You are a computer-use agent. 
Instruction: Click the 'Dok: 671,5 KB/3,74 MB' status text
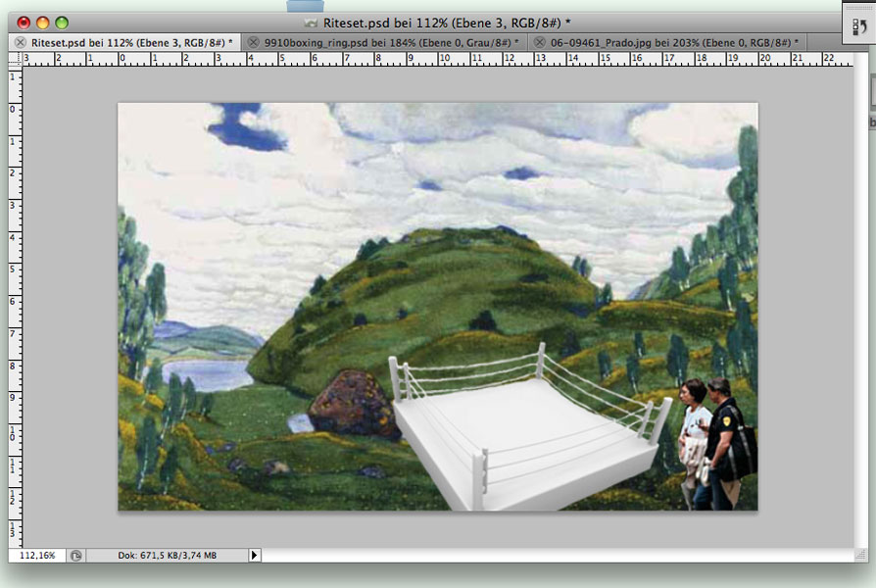167,556
